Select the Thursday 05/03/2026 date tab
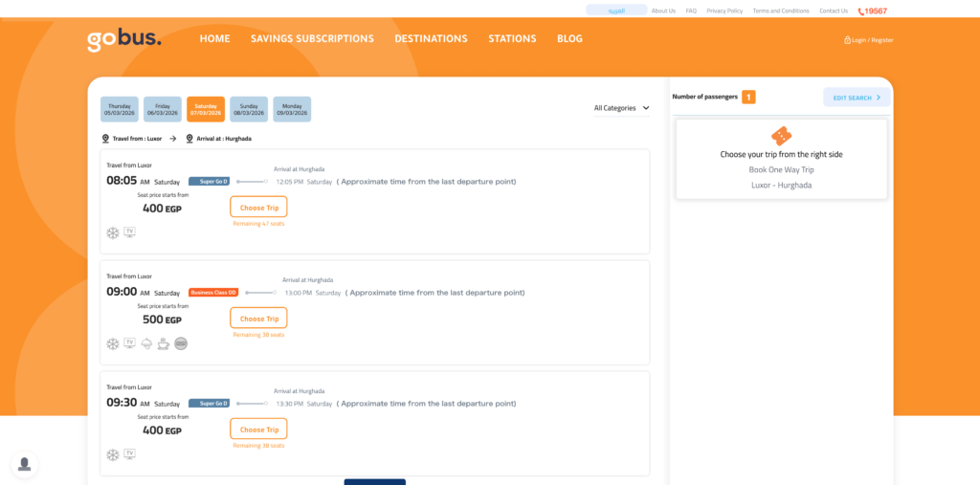The height and width of the screenshot is (485, 980). click(120, 109)
